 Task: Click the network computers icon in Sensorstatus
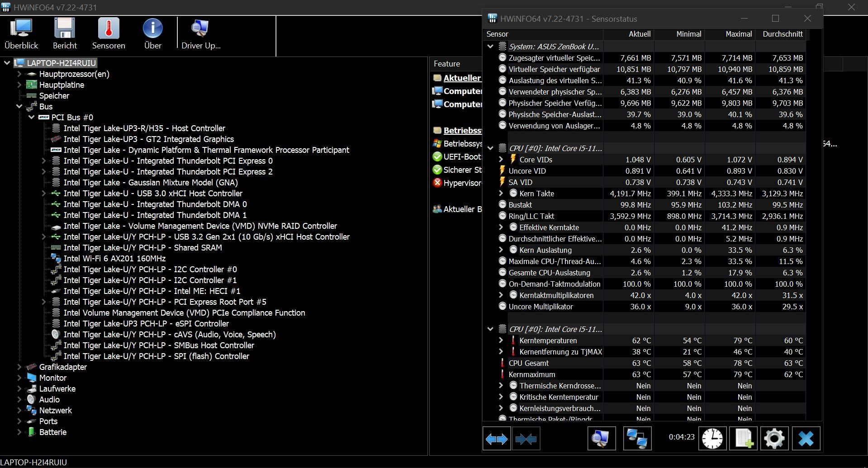637,439
